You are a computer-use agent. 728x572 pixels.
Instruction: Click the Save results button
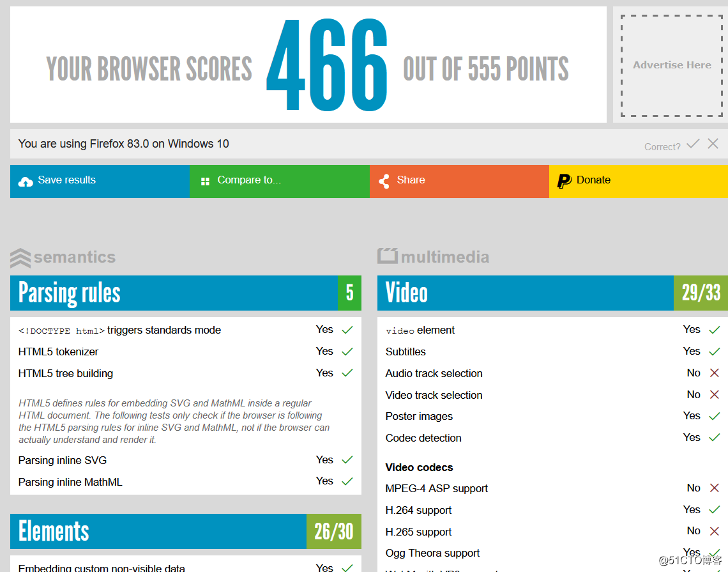click(100, 181)
